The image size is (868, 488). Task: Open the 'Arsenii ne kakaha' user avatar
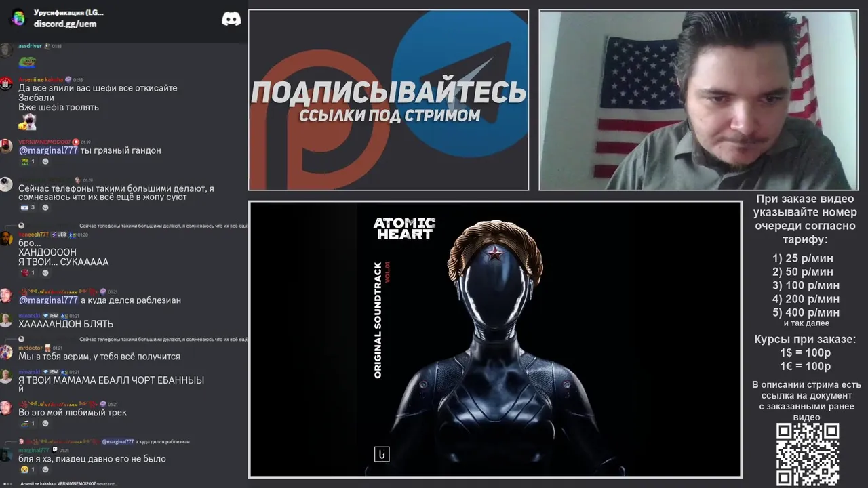[x=6, y=84]
